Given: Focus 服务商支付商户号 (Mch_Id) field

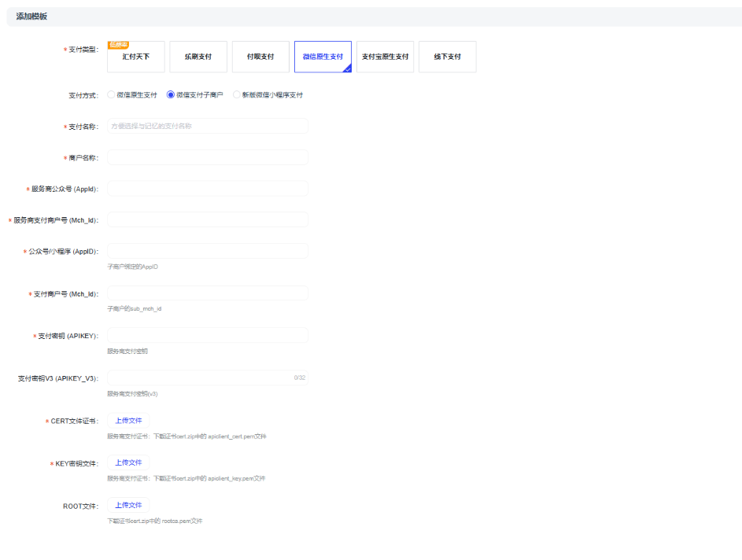Looking at the screenshot, I should click(207, 219).
